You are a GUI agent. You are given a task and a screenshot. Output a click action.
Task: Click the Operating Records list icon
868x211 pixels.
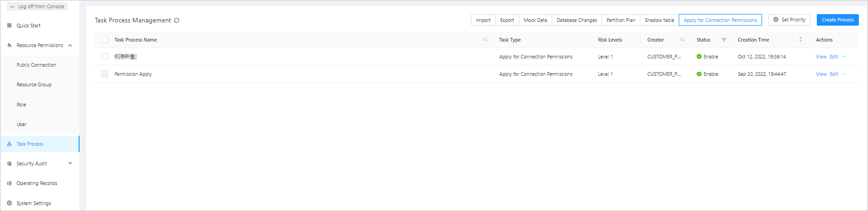pos(10,183)
